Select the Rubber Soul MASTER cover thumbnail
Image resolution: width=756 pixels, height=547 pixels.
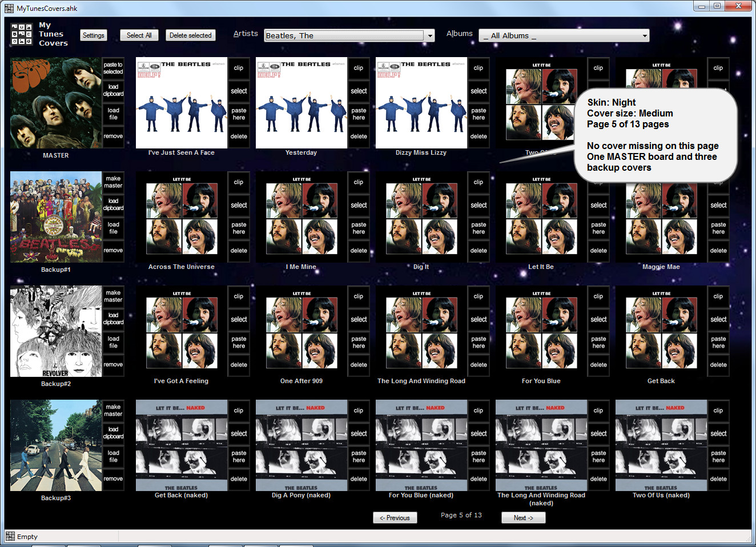[x=56, y=103]
